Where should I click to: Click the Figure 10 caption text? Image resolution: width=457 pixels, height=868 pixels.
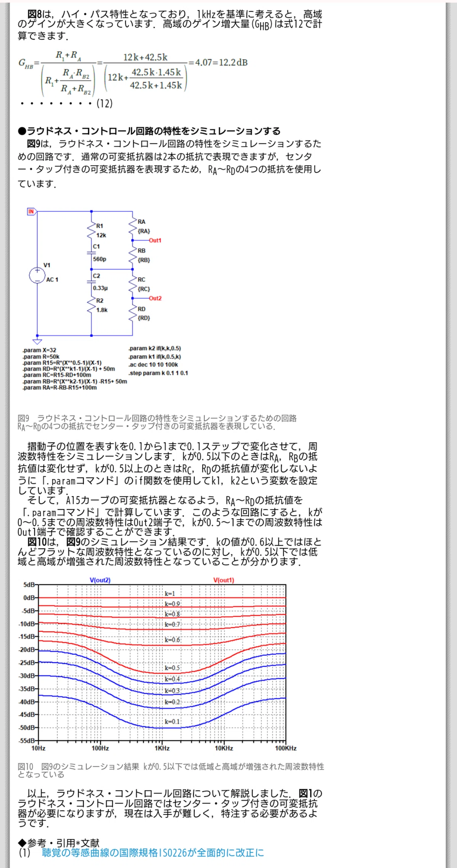pyautogui.click(x=171, y=770)
